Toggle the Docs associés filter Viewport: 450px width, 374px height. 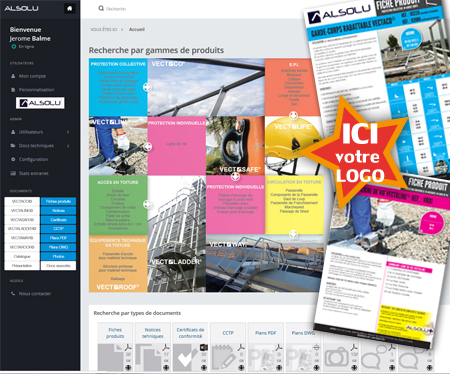(58, 266)
